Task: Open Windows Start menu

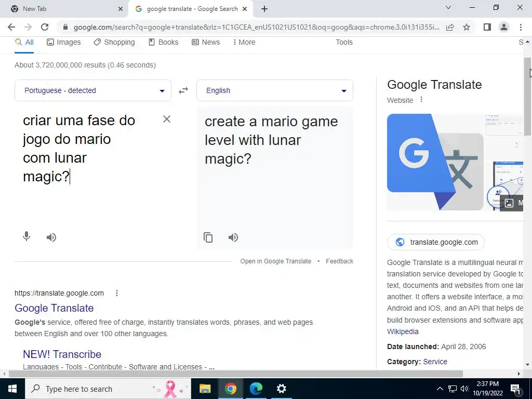Action: click(12, 389)
